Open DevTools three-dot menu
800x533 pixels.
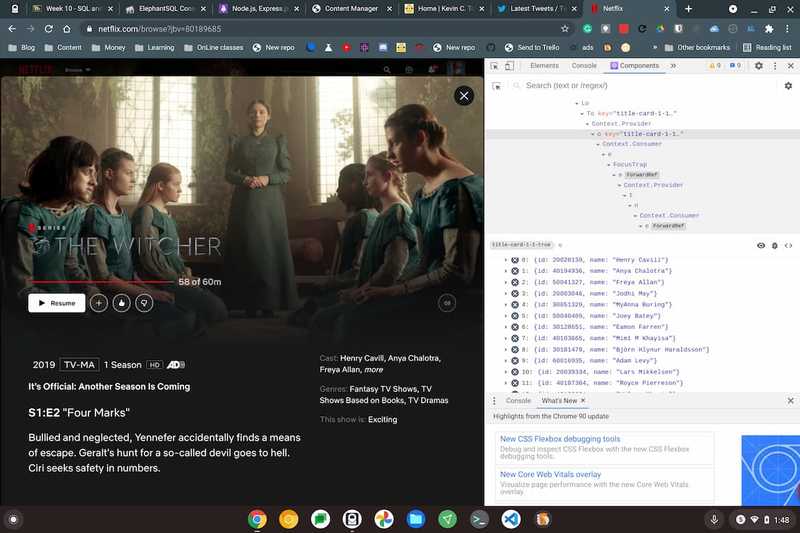pyautogui.click(x=775, y=66)
